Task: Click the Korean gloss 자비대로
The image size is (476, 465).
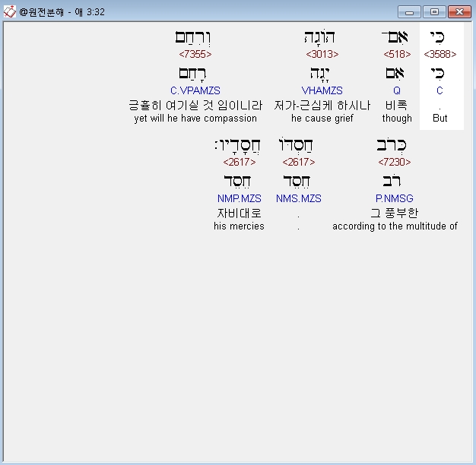Action: pos(240,214)
